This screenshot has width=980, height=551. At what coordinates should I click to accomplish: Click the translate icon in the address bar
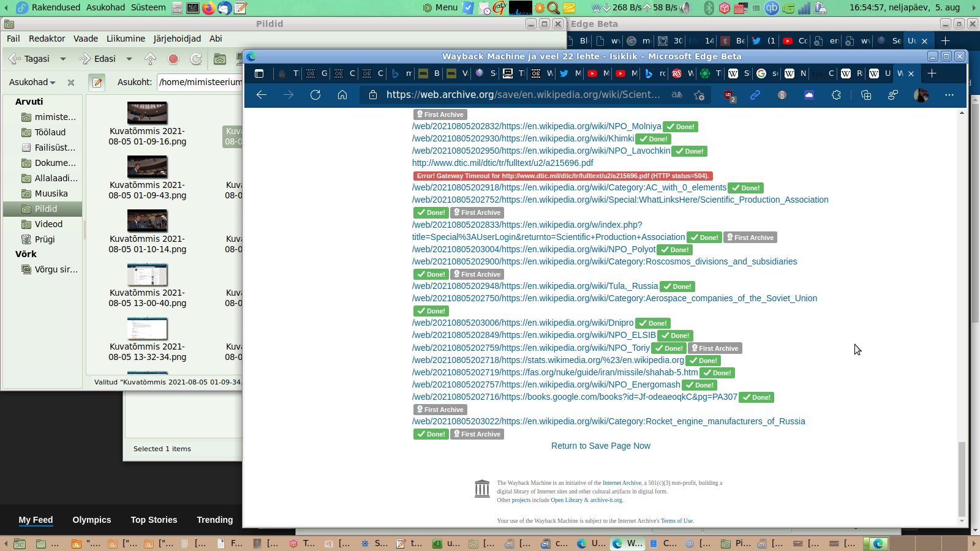[677, 95]
